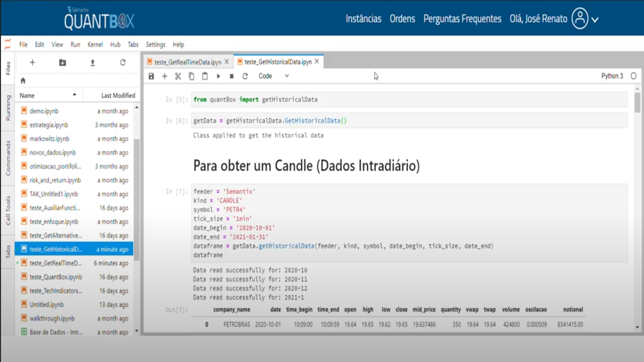This screenshot has height=362, width=644.
Task: Insert a cell below with plus icon
Action: click(x=165, y=76)
